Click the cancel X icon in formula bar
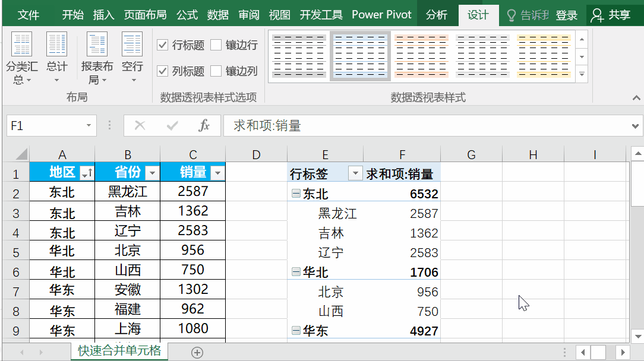 tap(140, 125)
